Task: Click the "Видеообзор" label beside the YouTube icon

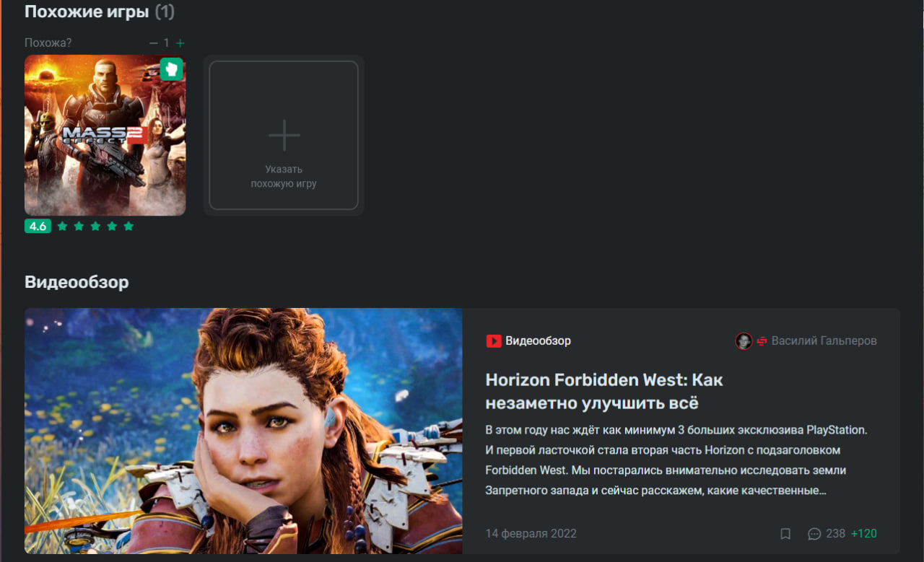Action: 538,341
